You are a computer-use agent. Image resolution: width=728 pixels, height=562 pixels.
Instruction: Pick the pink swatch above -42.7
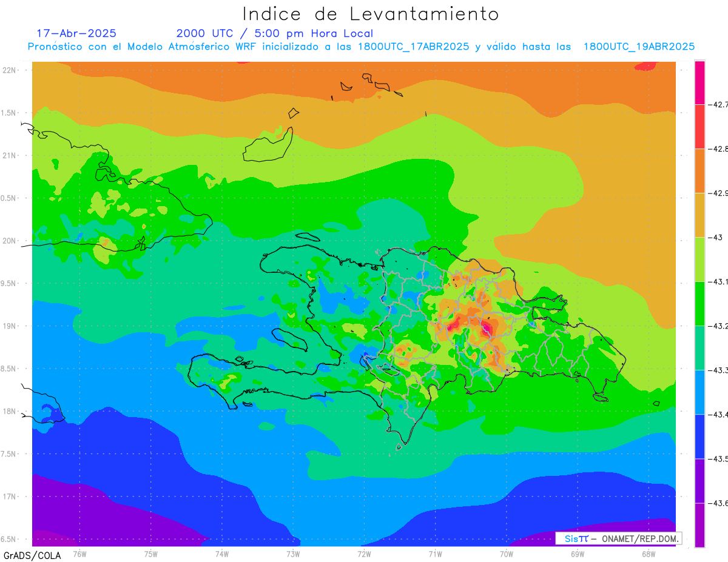tap(699, 82)
